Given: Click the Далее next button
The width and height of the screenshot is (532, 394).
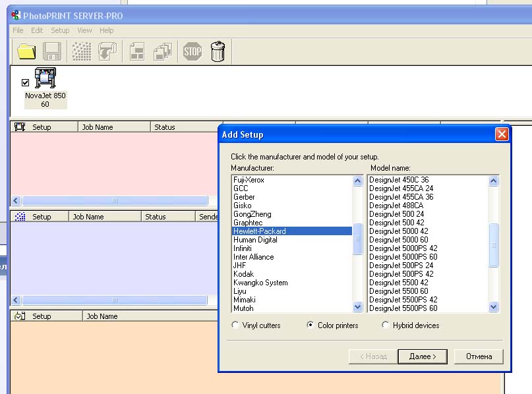Looking at the screenshot, I should [423, 356].
